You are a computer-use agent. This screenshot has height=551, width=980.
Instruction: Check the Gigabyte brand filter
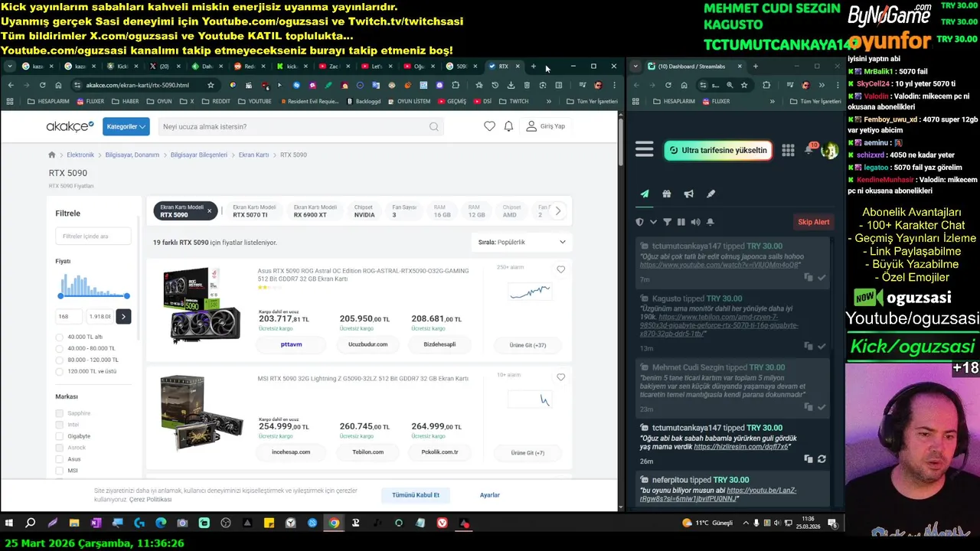click(60, 436)
